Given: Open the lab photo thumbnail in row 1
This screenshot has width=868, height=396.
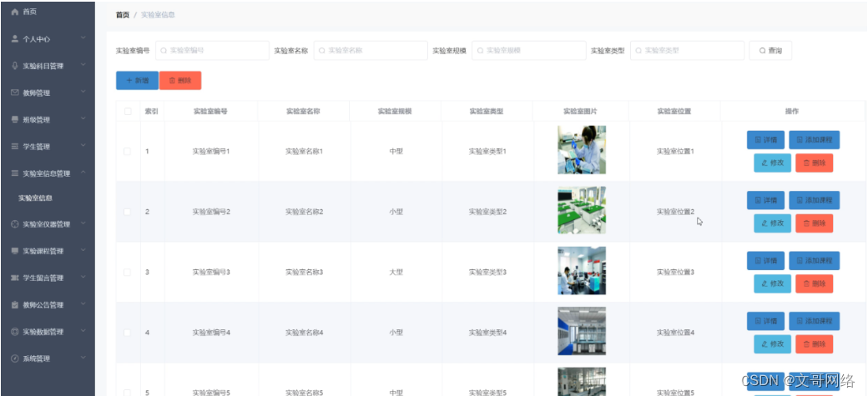Looking at the screenshot, I should click(x=581, y=150).
